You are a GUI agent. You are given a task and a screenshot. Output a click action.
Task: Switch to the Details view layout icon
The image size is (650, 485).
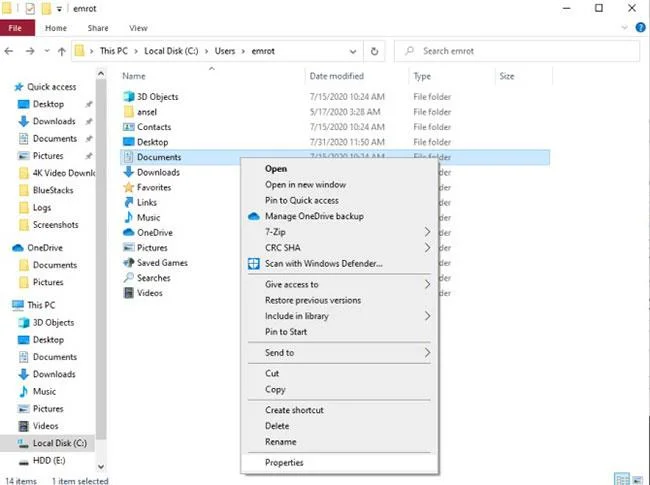(x=621, y=480)
